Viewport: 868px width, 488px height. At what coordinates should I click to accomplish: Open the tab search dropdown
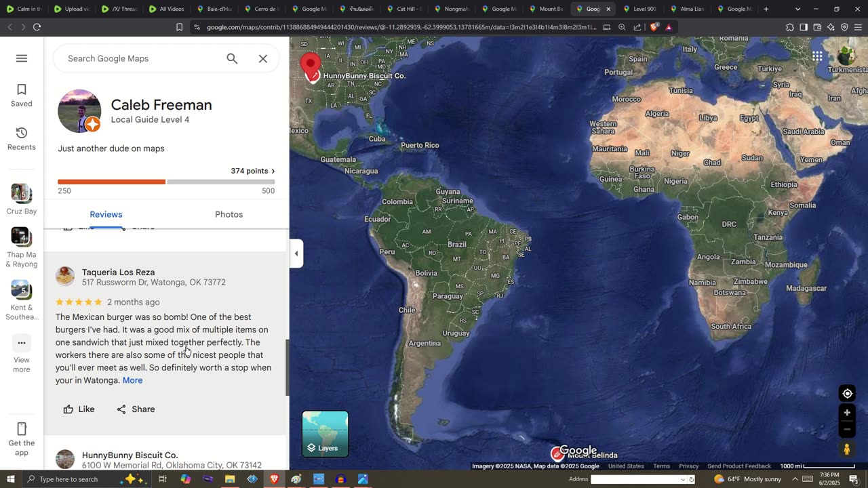tap(797, 9)
